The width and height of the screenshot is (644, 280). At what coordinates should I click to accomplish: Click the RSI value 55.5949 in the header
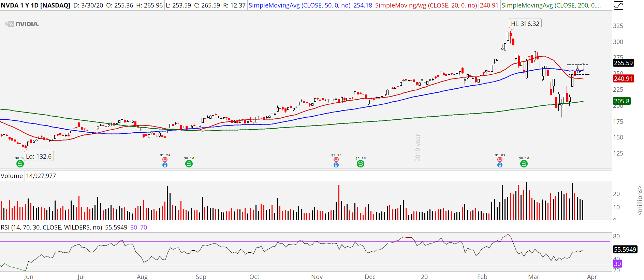[116, 227]
